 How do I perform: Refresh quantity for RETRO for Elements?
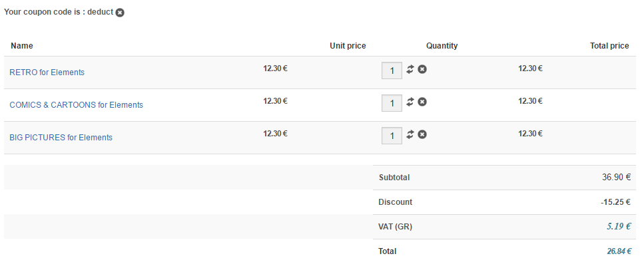coord(410,69)
